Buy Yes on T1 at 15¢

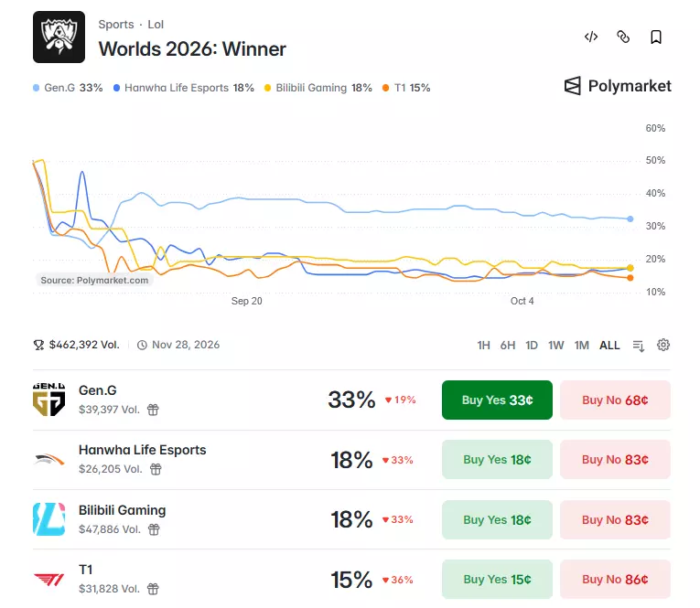pos(497,580)
